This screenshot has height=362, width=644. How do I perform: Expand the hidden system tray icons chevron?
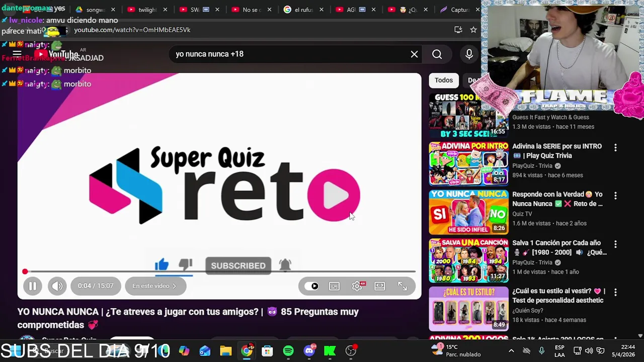click(511, 350)
